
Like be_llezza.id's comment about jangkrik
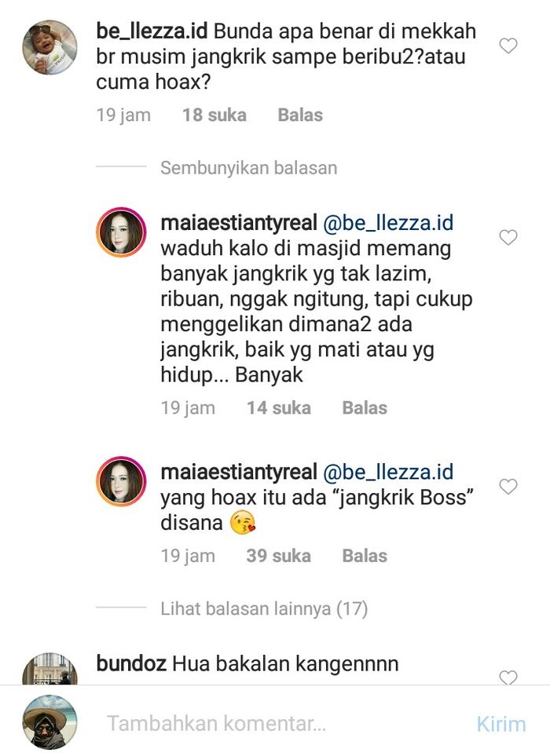tap(508, 46)
